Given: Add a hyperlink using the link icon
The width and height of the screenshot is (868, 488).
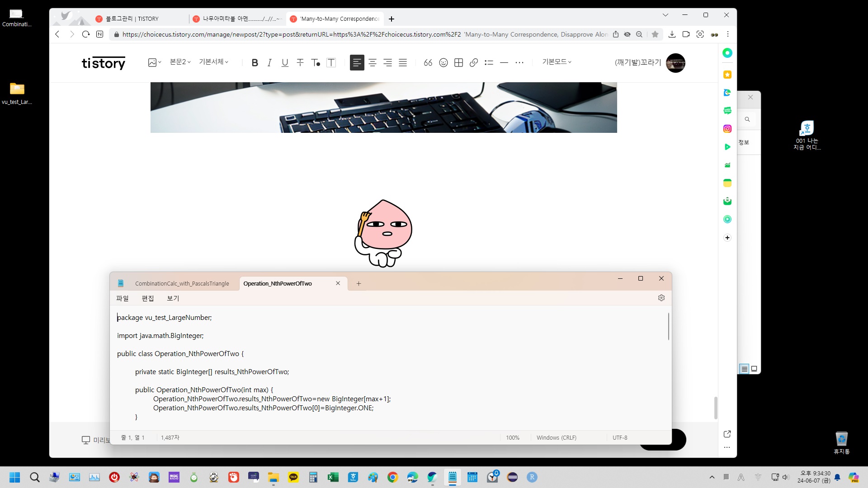Looking at the screenshot, I should pos(474,63).
